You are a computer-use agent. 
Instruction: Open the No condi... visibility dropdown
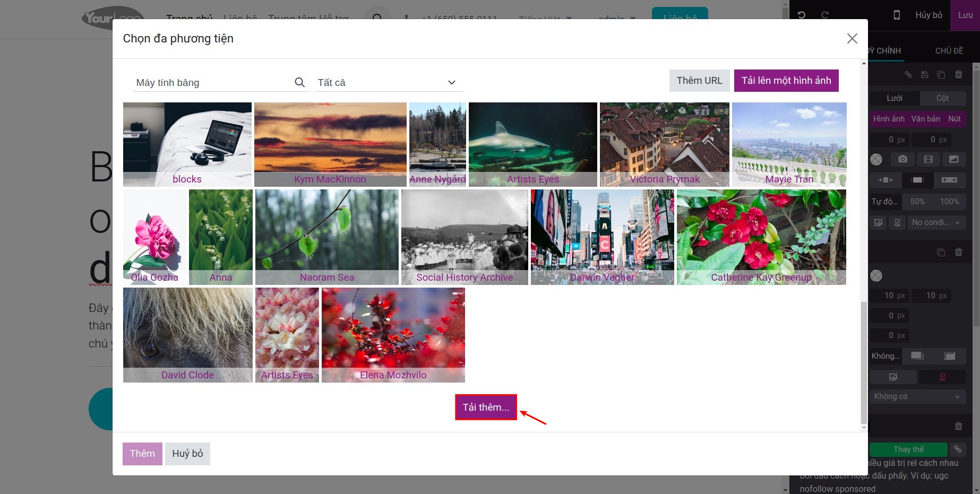(x=936, y=222)
